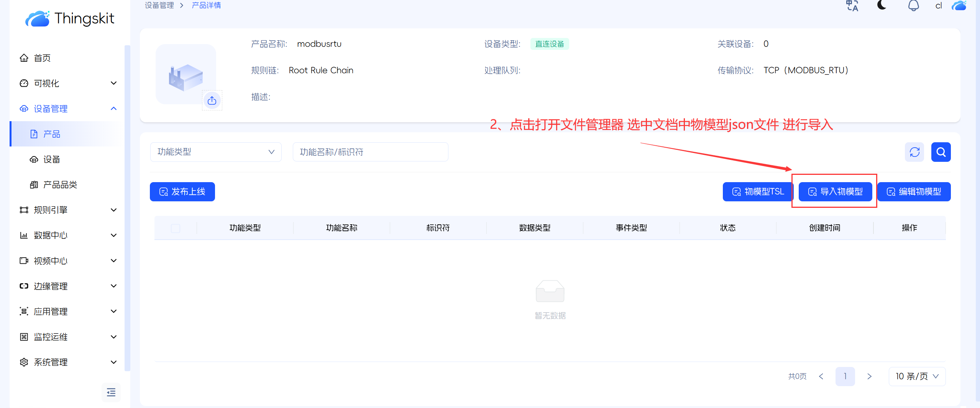Click the upload product image icon
The height and width of the screenshot is (408, 980).
point(212,100)
